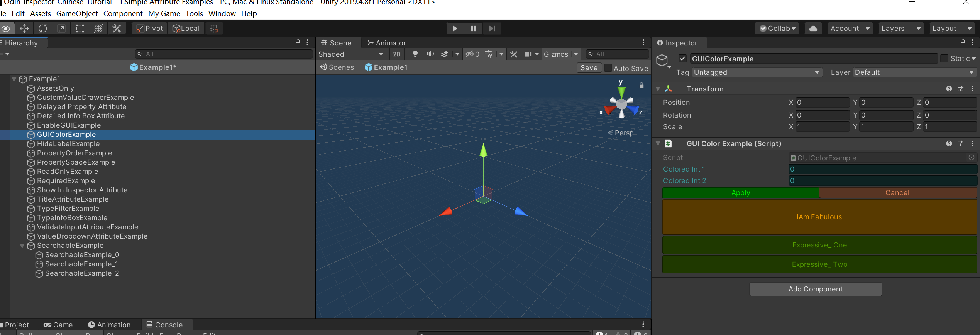Open the My Game menu
The image size is (980, 335).
coord(164,14)
